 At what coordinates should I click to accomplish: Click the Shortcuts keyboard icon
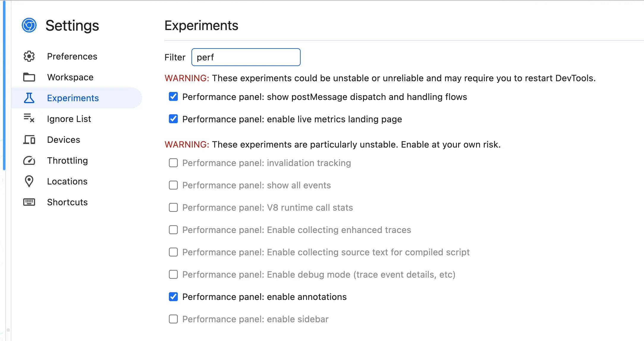(29, 202)
